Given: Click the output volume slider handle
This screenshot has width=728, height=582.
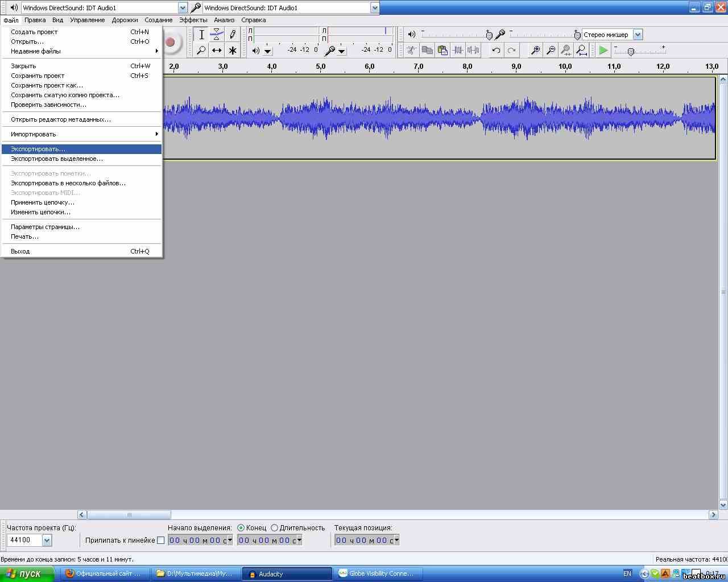Looking at the screenshot, I should click(489, 35).
